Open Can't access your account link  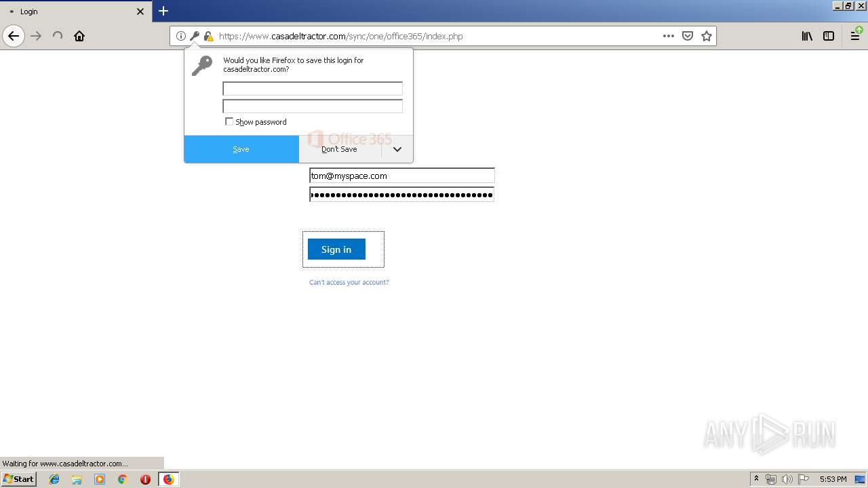pos(349,282)
